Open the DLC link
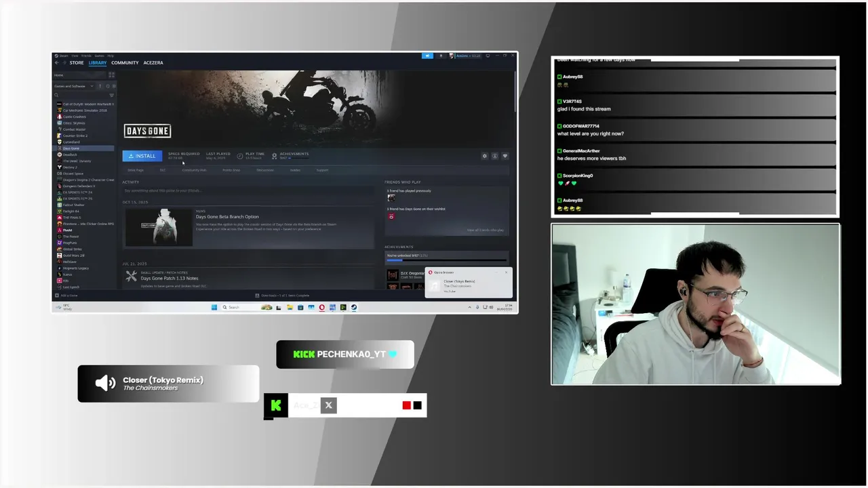This screenshot has width=868, height=488. (163, 170)
